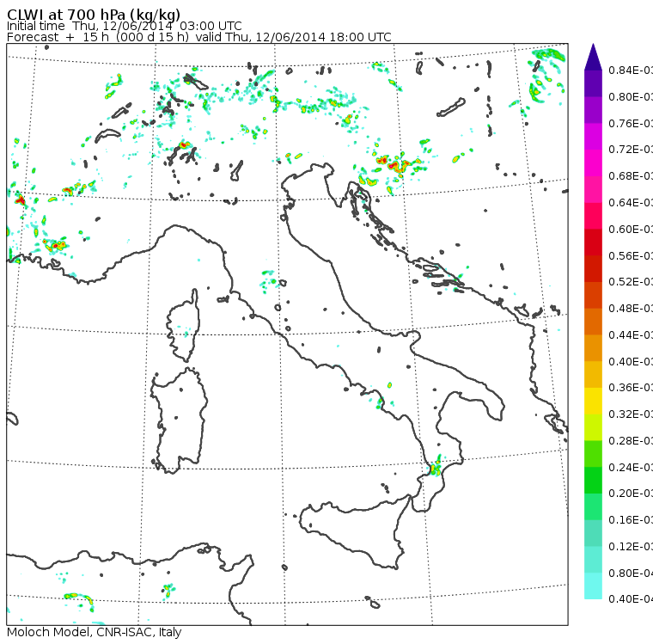Image resolution: width=653 pixels, height=644 pixels.
Task: Click the 'CLWI at 700 hPa (kg/kg)' title
Action: pos(94,14)
